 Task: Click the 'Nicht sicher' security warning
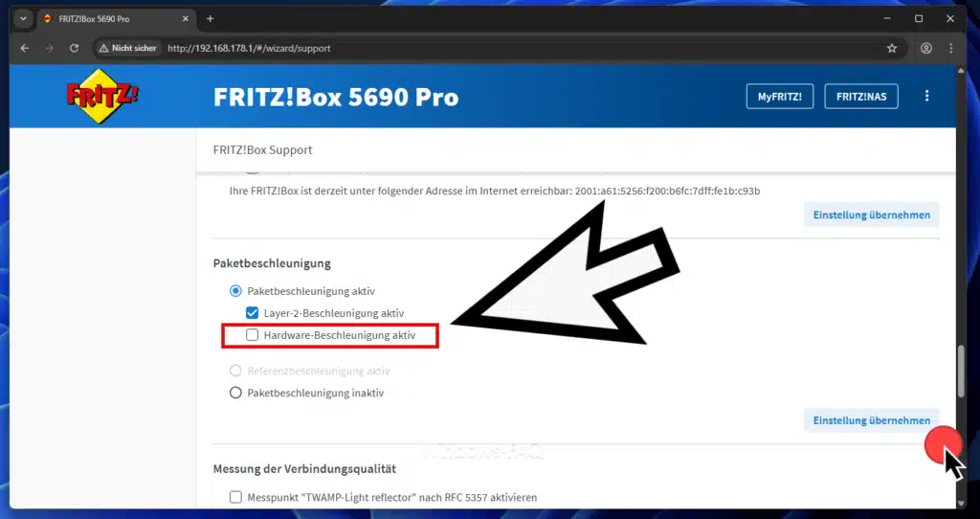coord(128,48)
